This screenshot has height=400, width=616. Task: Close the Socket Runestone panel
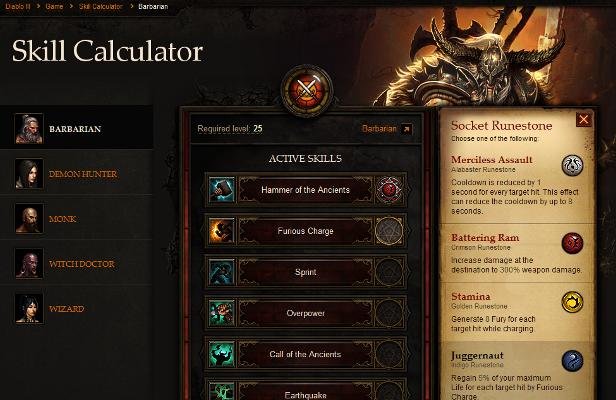click(583, 119)
